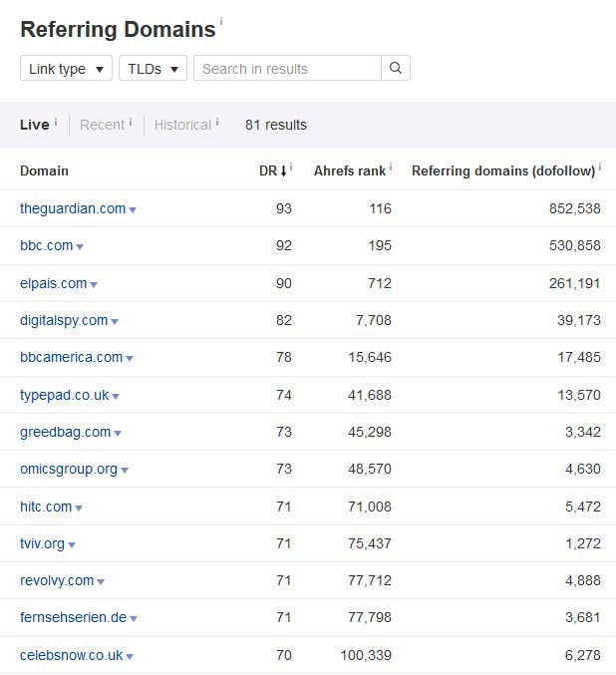Viewport: 616px width, 675px height.
Task: Sort by DR column header
Action: tap(272, 170)
